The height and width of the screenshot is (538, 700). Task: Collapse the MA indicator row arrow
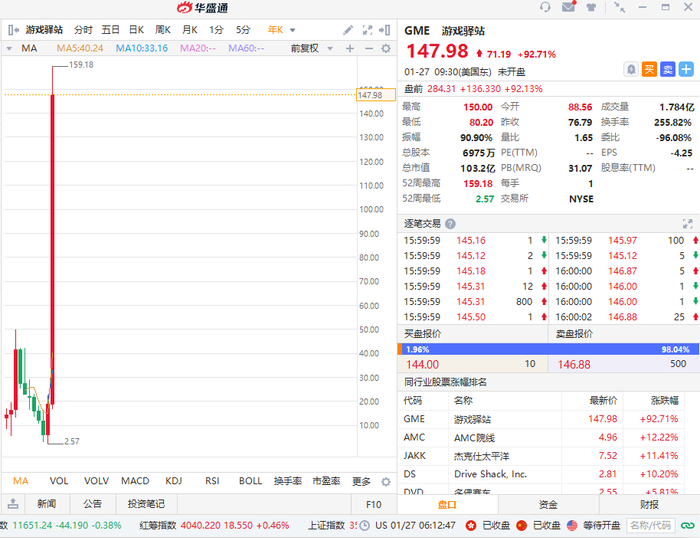(9, 48)
